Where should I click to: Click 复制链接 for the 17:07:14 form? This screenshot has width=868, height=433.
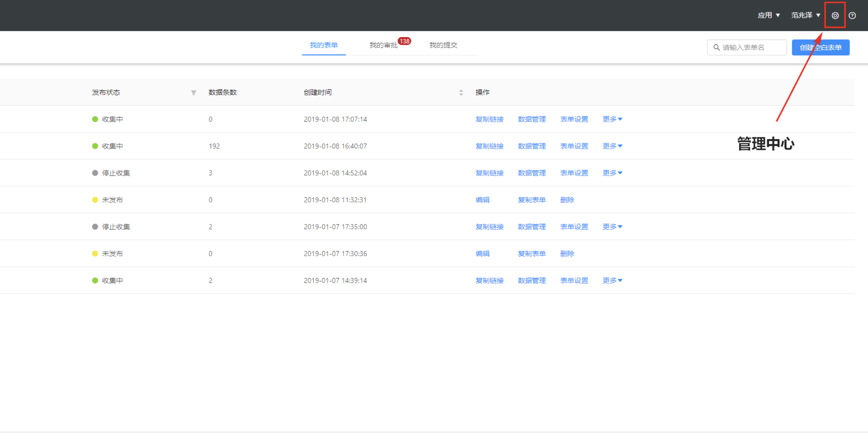(x=489, y=119)
